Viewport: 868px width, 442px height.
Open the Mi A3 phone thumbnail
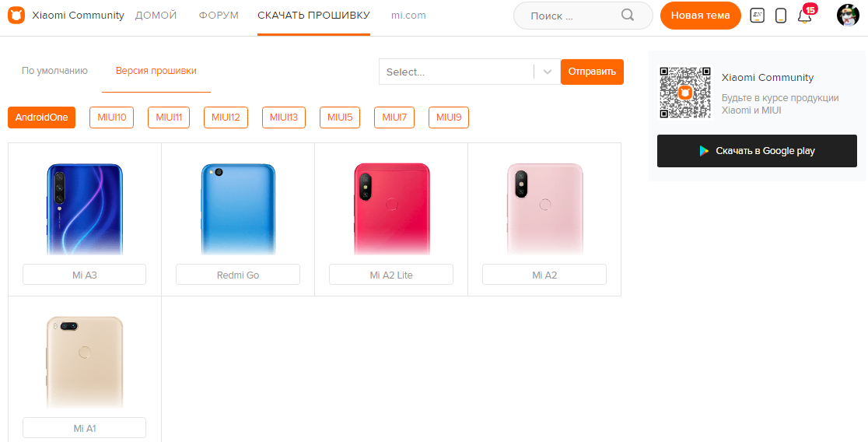click(x=85, y=209)
